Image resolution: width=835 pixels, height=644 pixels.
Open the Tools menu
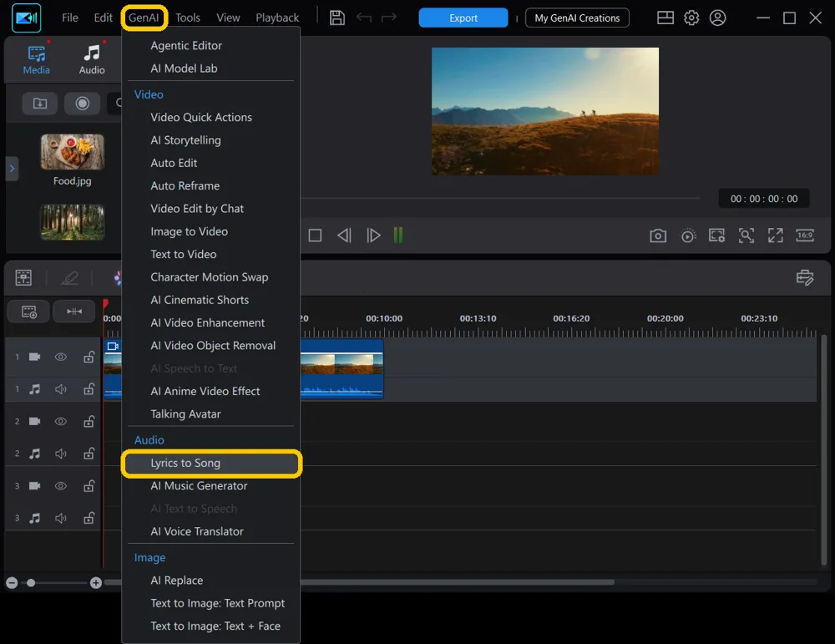(x=187, y=18)
